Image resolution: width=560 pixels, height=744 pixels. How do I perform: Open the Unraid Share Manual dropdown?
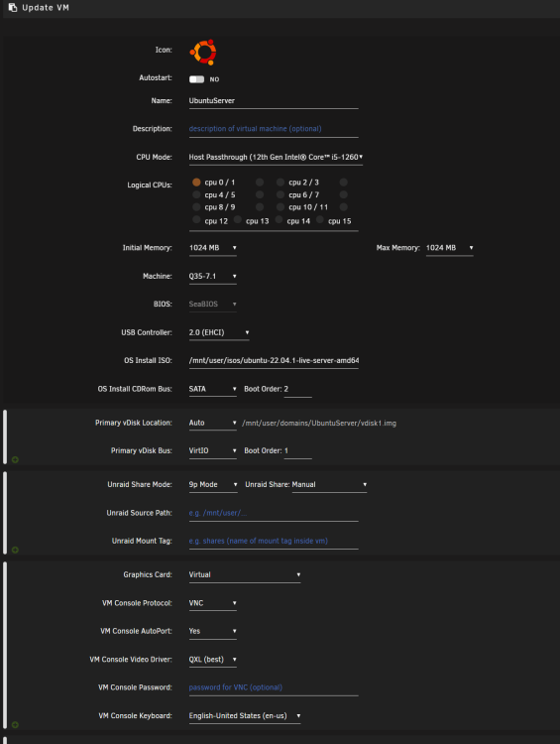tap(329, 484)
